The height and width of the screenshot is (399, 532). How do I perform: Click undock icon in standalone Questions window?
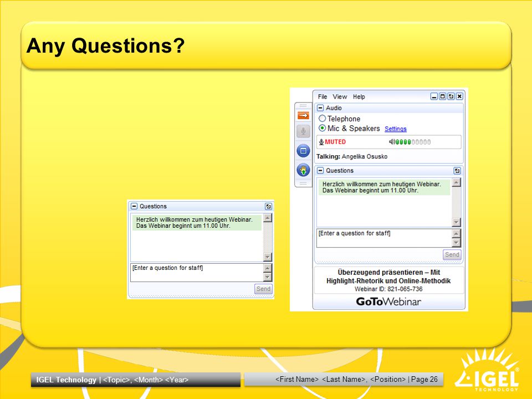268,206
